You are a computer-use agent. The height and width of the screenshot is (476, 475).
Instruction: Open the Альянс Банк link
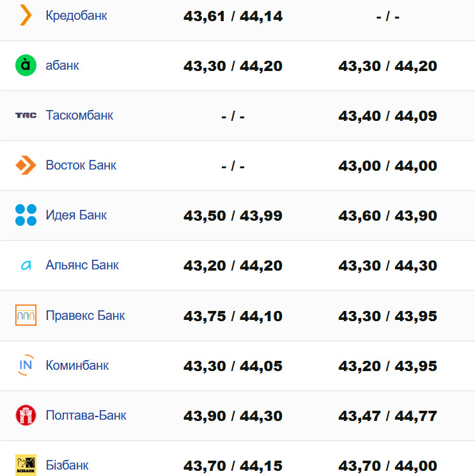(82, 265)
